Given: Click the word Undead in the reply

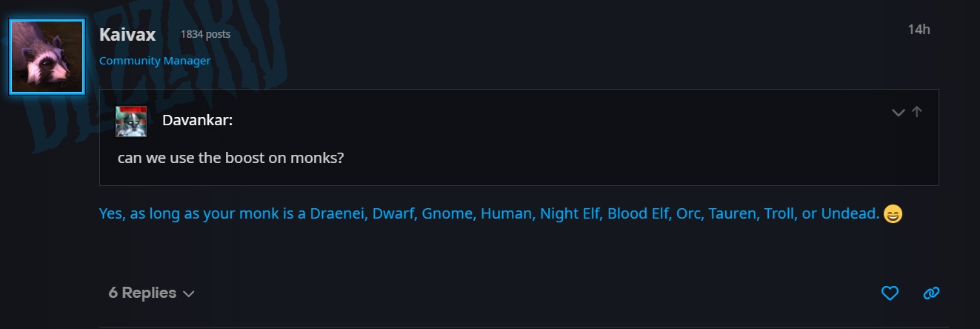Looking at the screenshot, I should coord(850,214).
